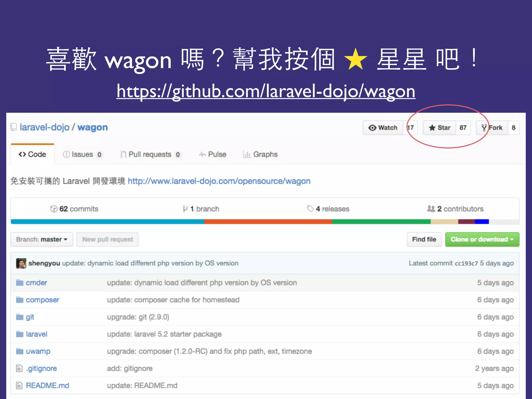
Task: Click 'update: laravel 5.2 starter package' message
Action: [164, 334]
